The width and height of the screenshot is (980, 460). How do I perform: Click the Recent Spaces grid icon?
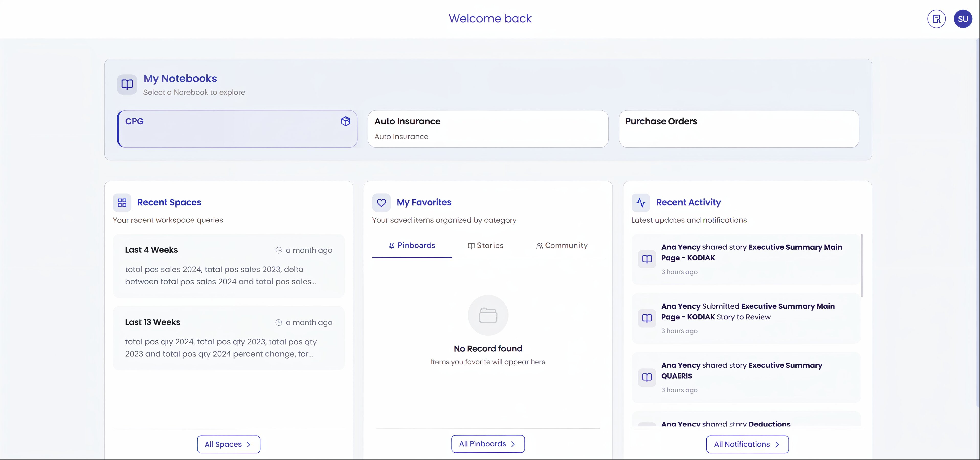(122, 203)
